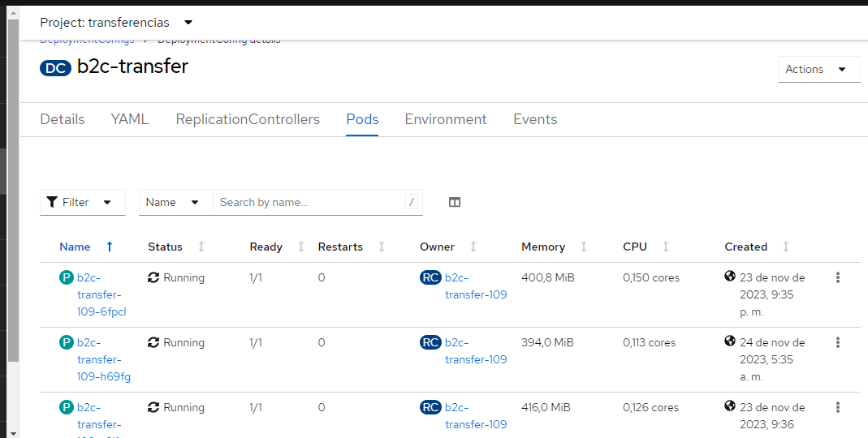The width and height of the screenshot is (868, 438).
Task: Click the 416,0 MiB memory value
Action: tap(546, 407)
